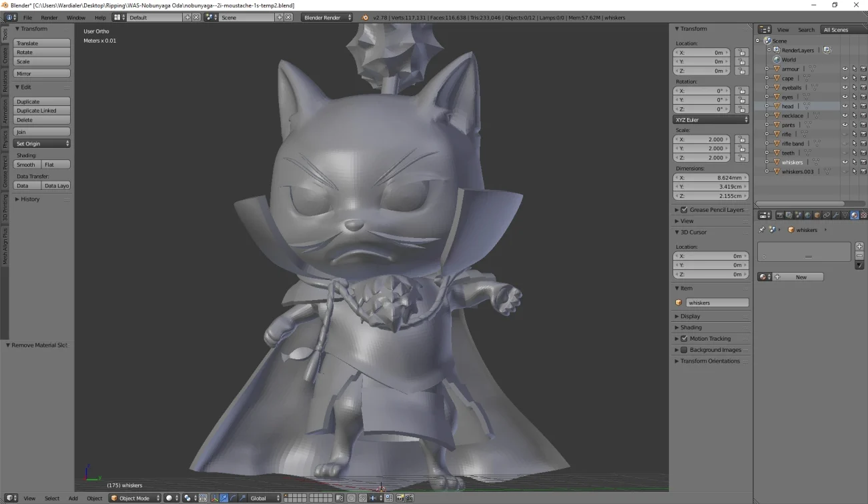
Task: Toggle the Grease Pencil Layers checkbox
Action: tap(684, 210)
